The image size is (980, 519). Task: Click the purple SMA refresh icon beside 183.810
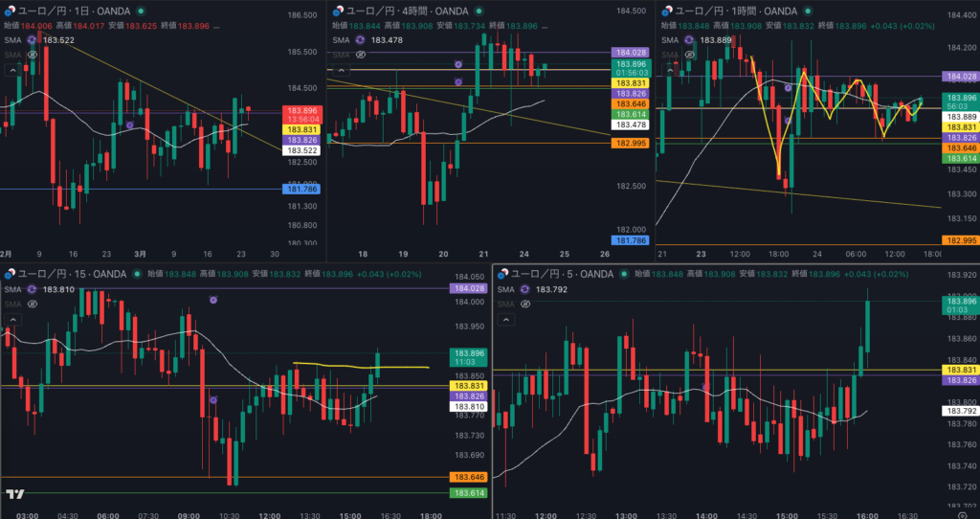(32, 289)
